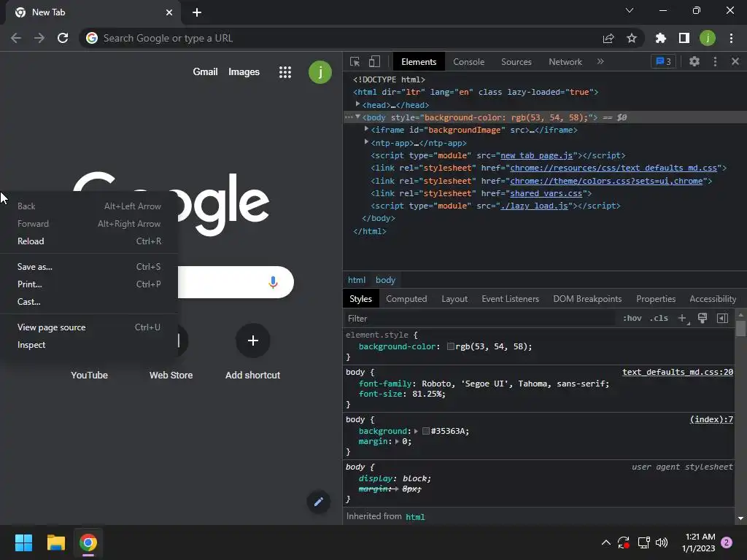This screenshot has height=560, width=747.
Task: Click the page reload icon in toolbar
Action: (x=63, y=38)
